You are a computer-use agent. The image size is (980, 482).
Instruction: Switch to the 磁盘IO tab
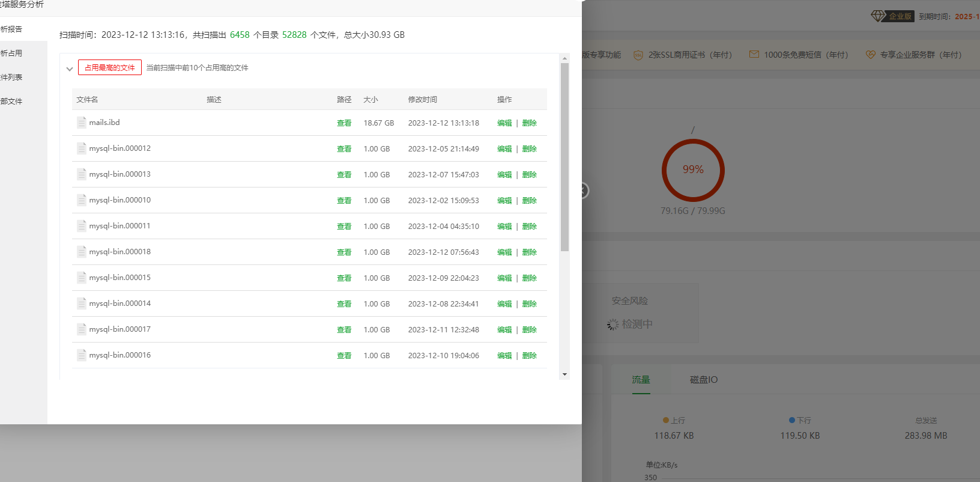(703, 380)
